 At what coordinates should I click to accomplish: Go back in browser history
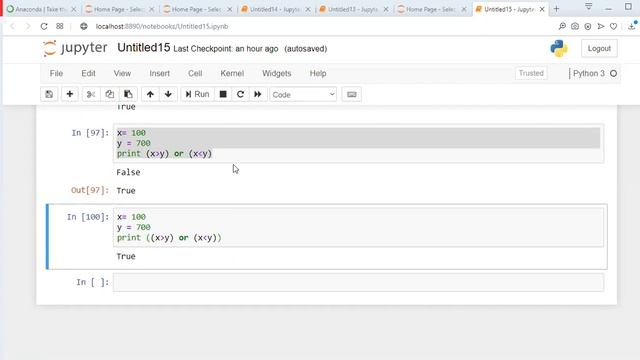12,27
